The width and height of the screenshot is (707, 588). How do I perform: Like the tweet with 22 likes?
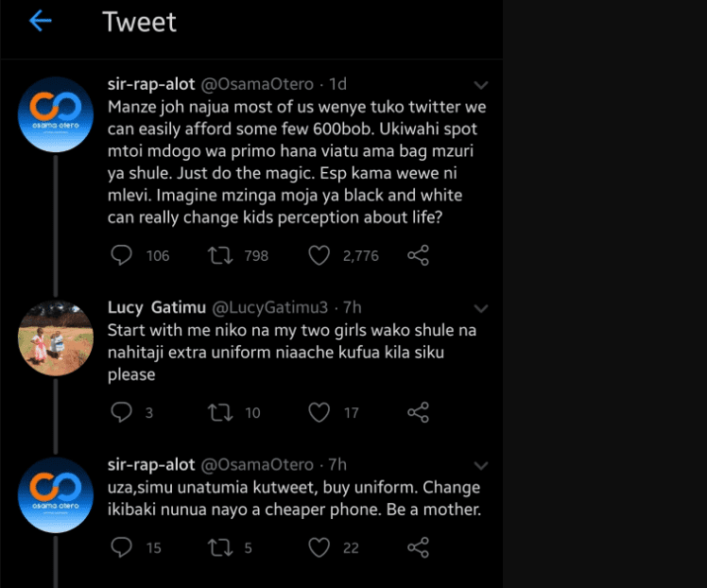(x=319, y=547)
